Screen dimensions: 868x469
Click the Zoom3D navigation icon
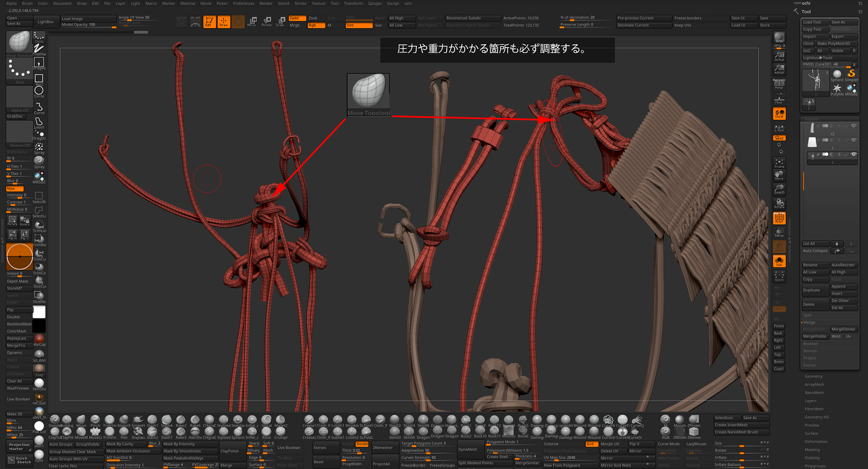779,189
